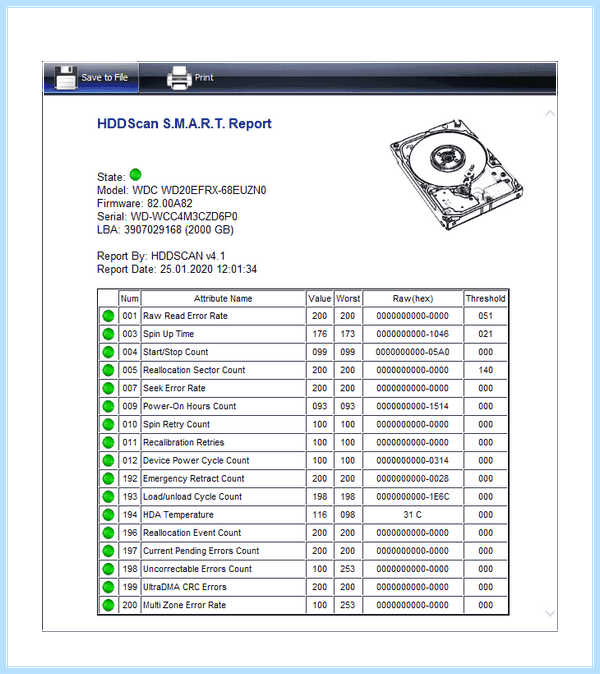Click the HDDScan S.M.A.R.T. Report title
This screenshot has height=674, width=600.
[x=184, y=124]
